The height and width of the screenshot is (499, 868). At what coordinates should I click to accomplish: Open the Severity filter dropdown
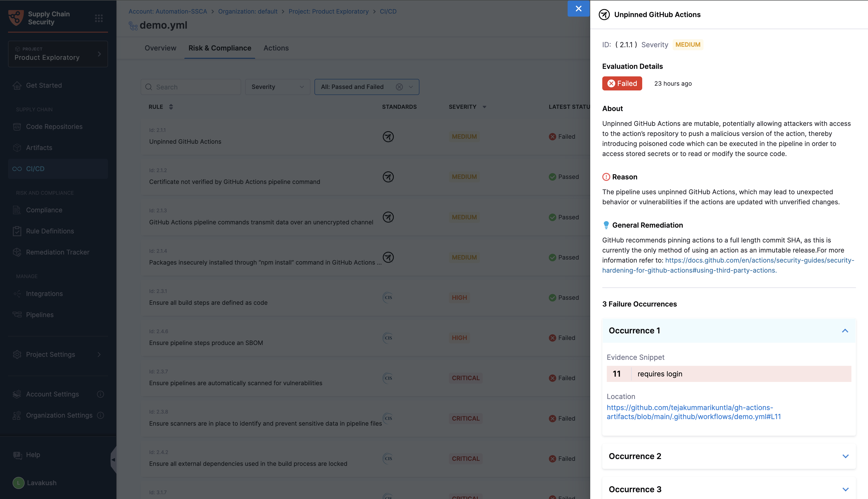pyautogui.click(x=278, y=87)
